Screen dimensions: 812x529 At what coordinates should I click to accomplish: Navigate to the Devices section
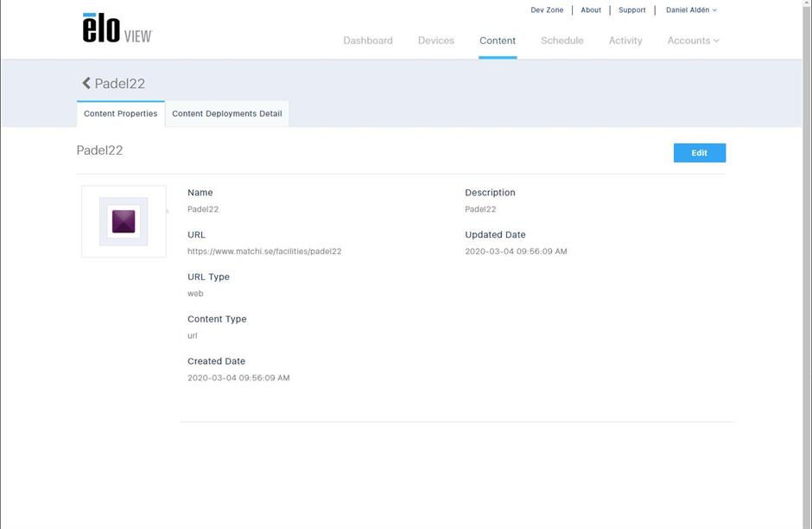pyautogui.click(x=435, y=41)
